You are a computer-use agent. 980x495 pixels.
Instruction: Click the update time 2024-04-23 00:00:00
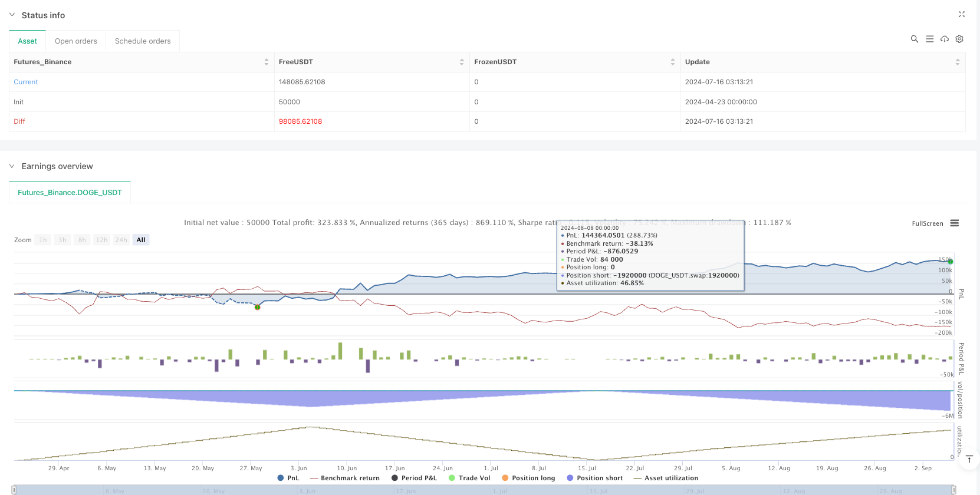tap(721, 102)
